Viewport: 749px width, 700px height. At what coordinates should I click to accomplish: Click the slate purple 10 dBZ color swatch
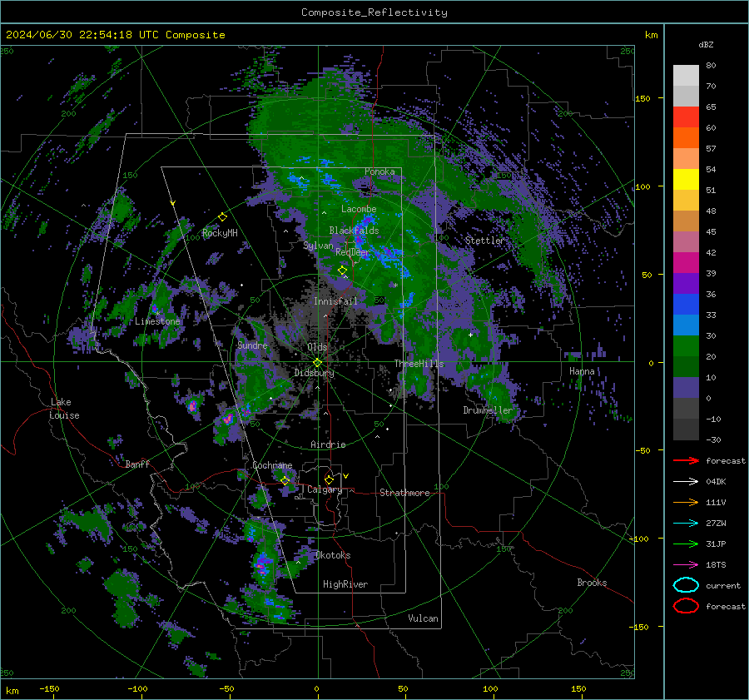(686, 388)
